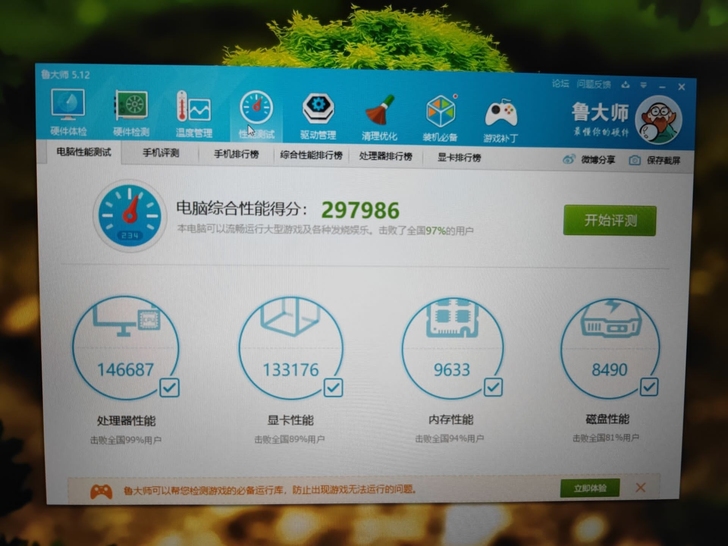Screen dimensions: 728x546
Task: Open the 问题反馈 feedback link
Action: pyautogui.click(x=594, y=84)
